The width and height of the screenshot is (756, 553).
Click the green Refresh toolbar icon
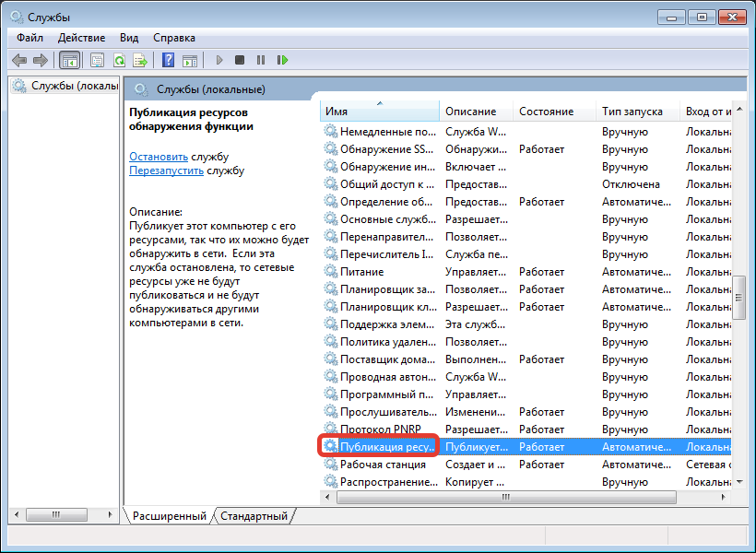coord(119,60)
